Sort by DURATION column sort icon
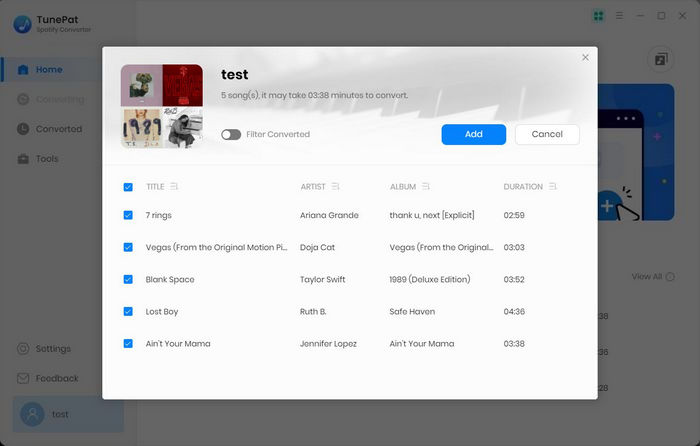 click(x=553, y=186)
